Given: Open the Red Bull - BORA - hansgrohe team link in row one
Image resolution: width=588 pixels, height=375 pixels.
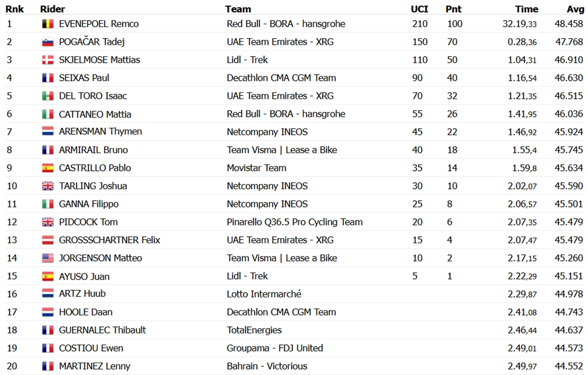Looking at the screenshot, I should click(x=286, y=24).
